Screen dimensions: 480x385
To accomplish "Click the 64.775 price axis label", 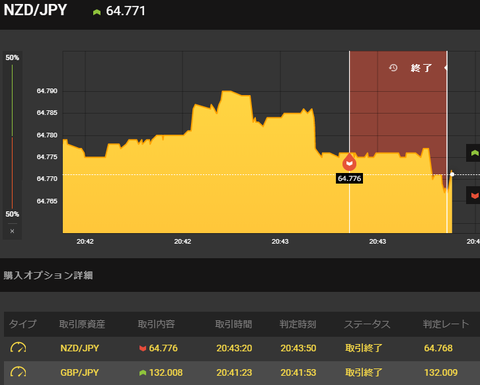I will click(x=47, y=157).
